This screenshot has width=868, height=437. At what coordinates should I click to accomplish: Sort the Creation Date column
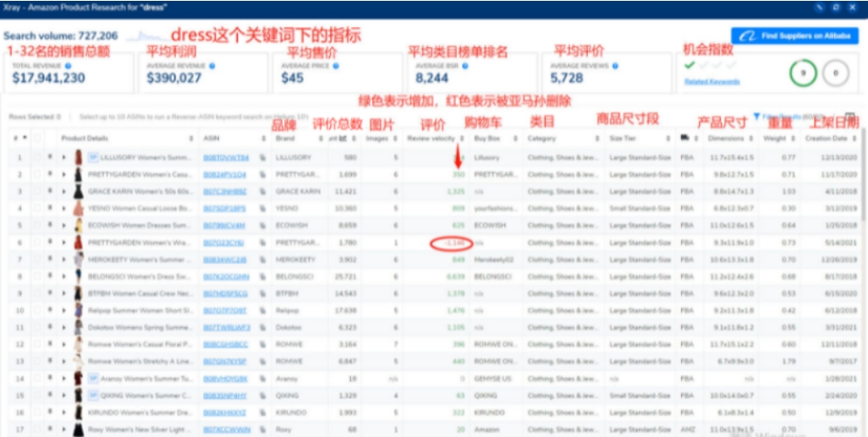click(854, 139)
